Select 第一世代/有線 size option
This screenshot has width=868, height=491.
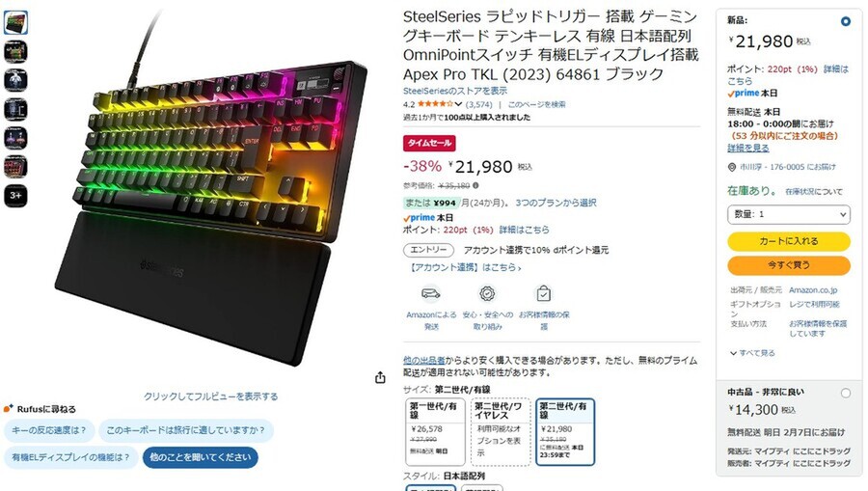[435, 432]
